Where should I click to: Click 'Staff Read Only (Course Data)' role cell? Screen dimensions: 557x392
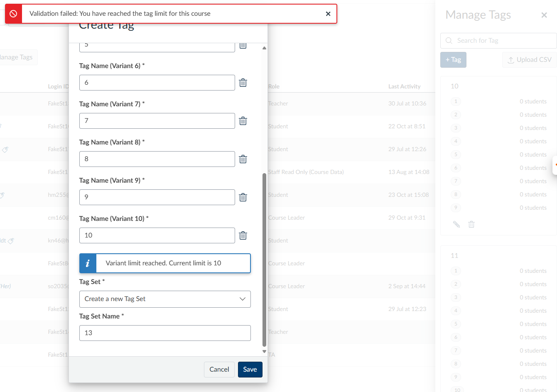[306, 172]
